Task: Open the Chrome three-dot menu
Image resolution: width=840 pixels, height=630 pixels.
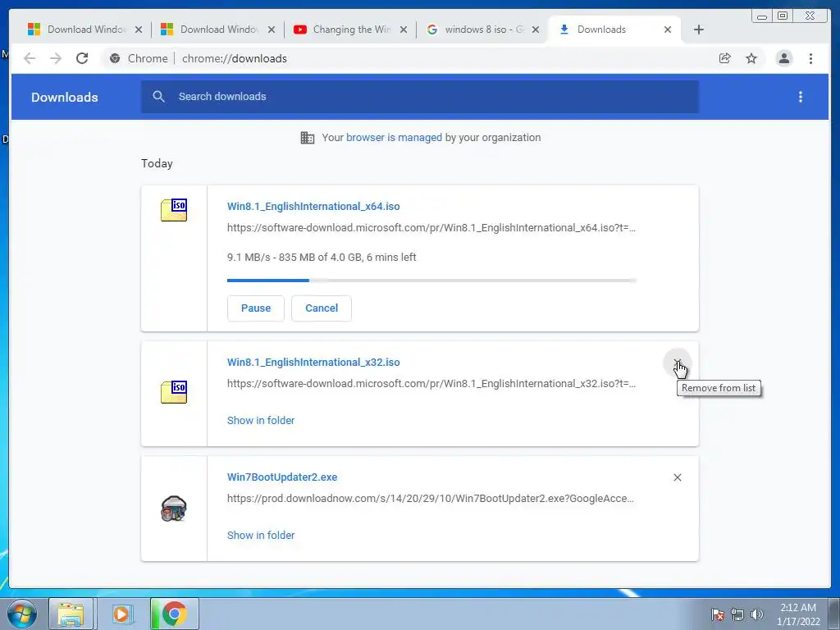Action: click(810, 58)
